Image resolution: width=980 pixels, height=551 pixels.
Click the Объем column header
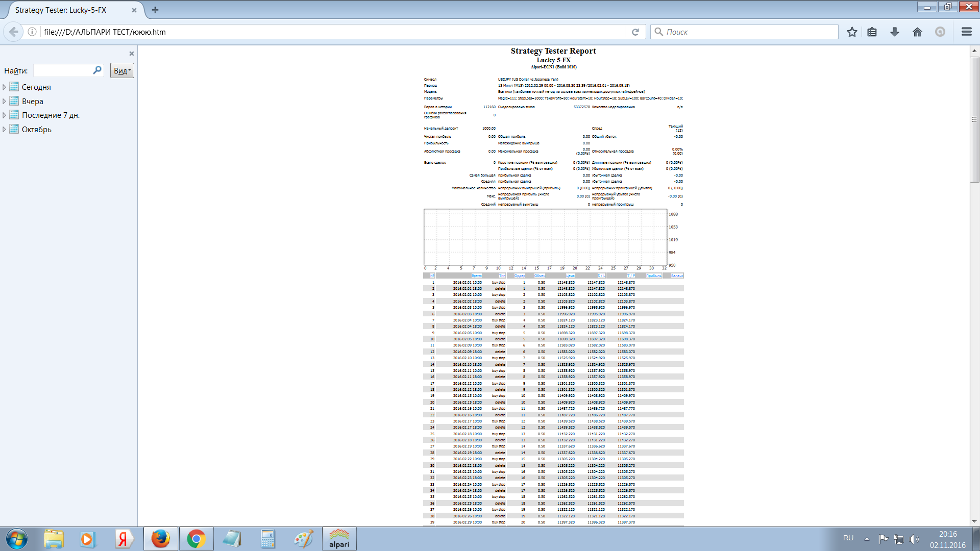point(540,276)
